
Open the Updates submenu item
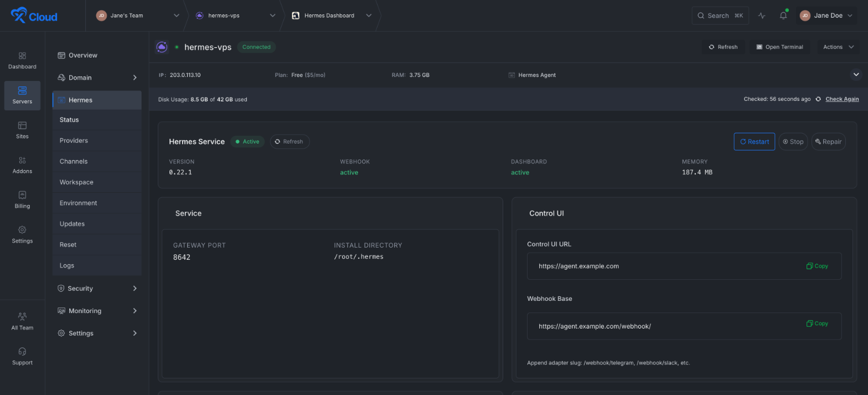[97, 224]
